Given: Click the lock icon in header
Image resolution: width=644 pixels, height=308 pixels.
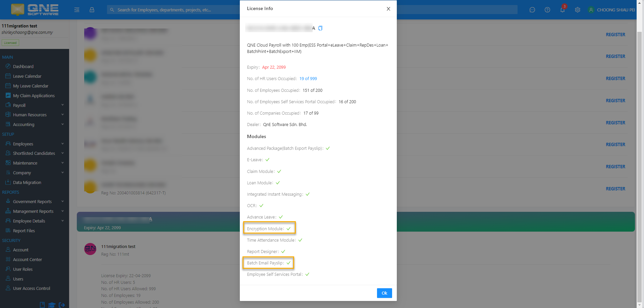Looking at the screenshot, I should point(92,10).
